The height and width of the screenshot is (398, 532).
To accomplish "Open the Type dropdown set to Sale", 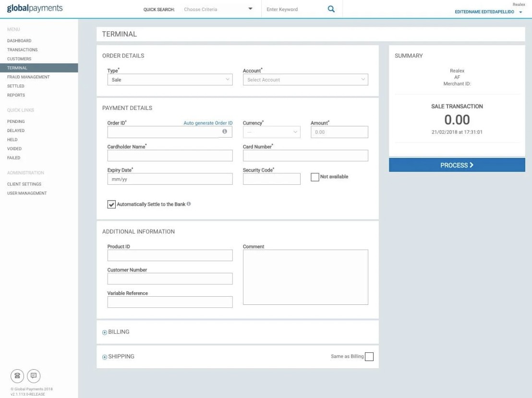I will coord(169,80).
